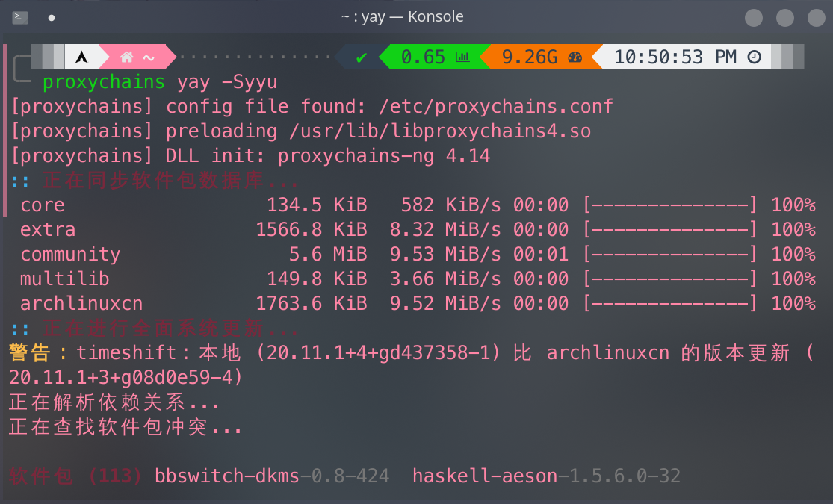The height and width of the screenshot is (504, 833).
Task: Click the pin dot in the title bar
Action: [52, 17]
